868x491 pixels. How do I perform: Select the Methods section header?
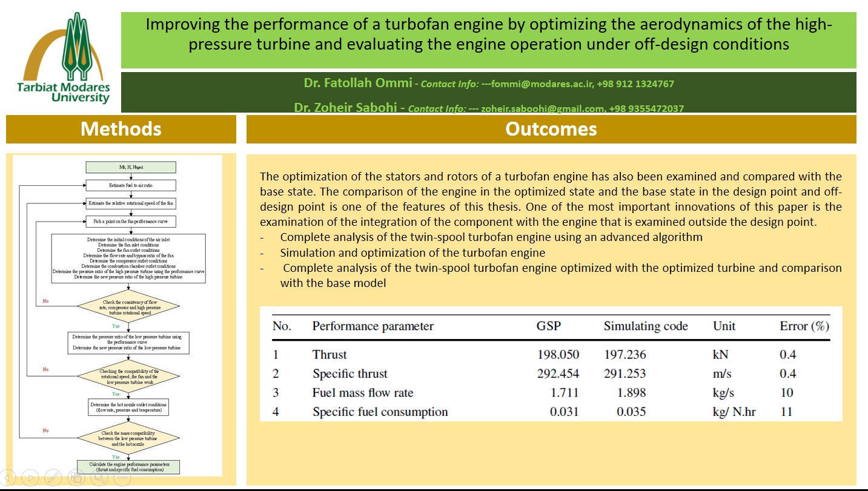pos(121,129)
